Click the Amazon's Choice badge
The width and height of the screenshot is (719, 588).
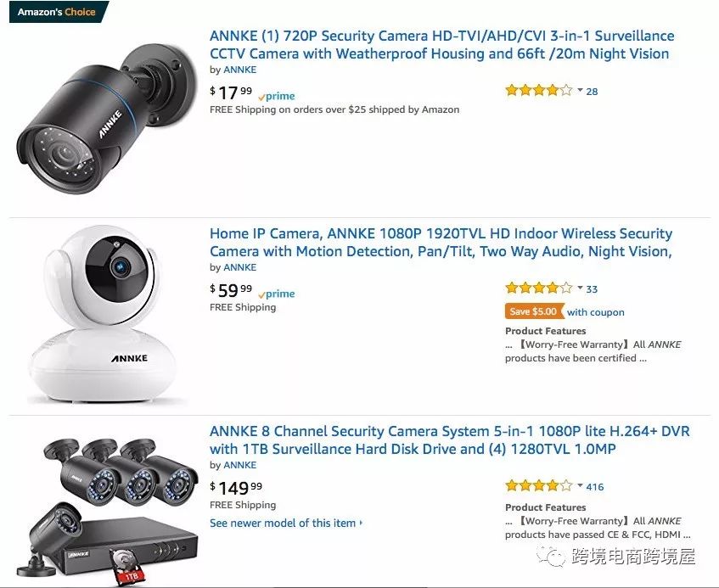click(57, 12)
